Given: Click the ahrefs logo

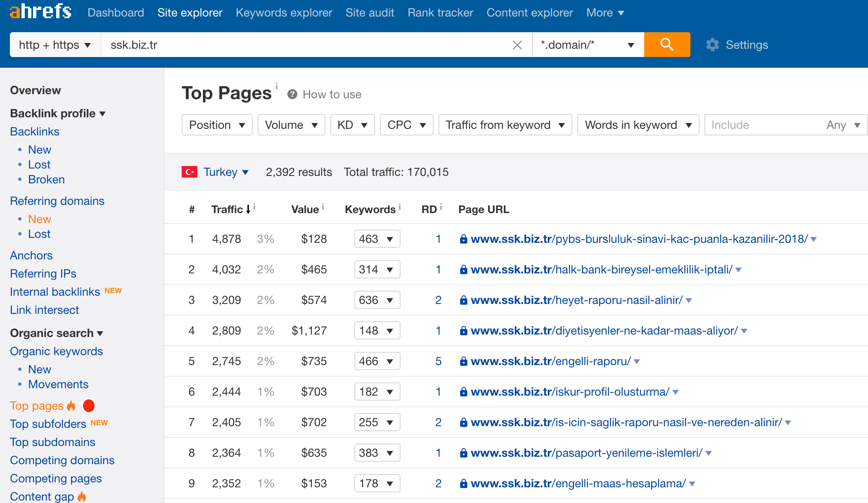Looking at the screenshot, I should pyautogui.click(x=40, y=11).
